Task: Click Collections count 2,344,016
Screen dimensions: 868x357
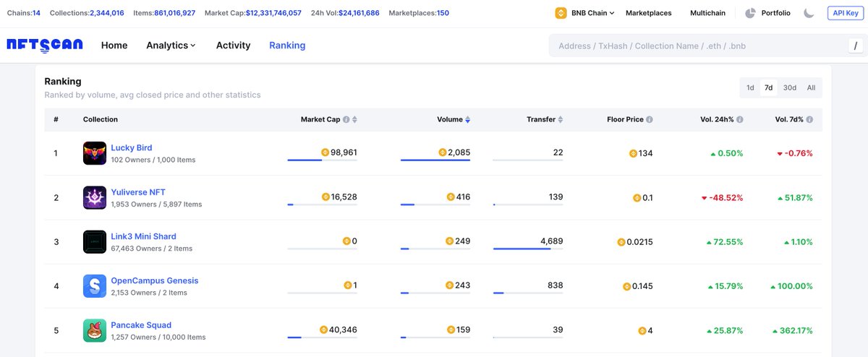Action: (107, 13)
